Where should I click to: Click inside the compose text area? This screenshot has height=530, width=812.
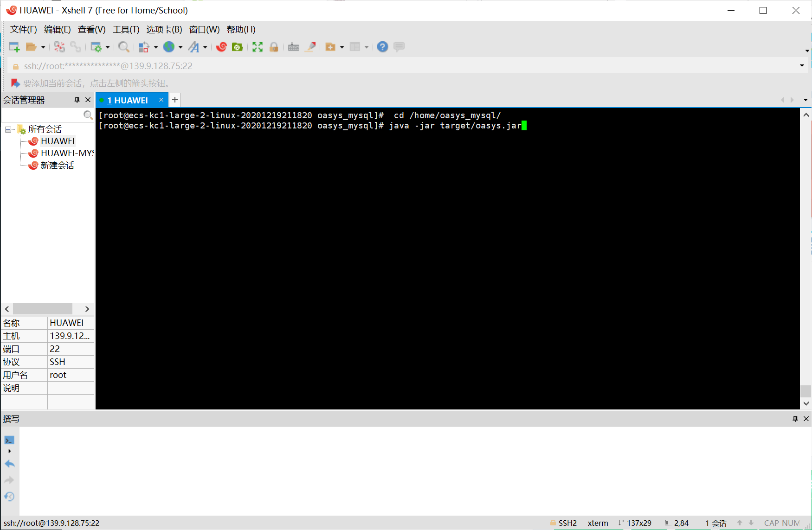[x=415, y=471]
